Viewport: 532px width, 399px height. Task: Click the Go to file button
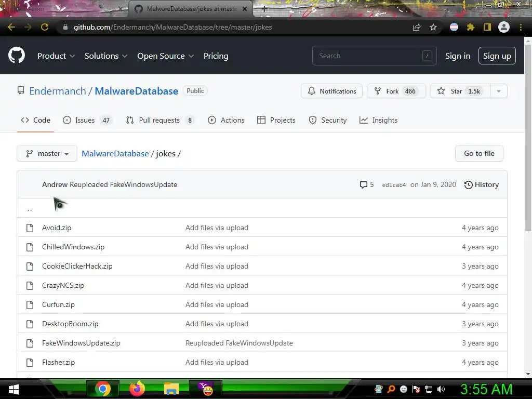[x=479, y=153]
